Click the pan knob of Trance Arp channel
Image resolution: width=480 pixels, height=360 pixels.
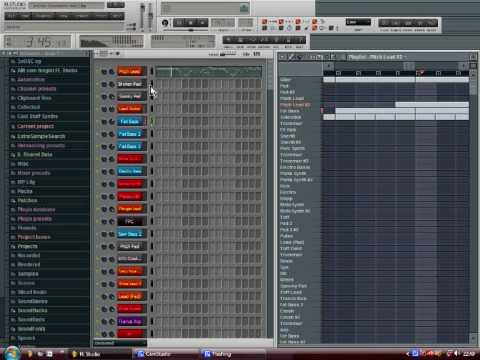(104, 322)
